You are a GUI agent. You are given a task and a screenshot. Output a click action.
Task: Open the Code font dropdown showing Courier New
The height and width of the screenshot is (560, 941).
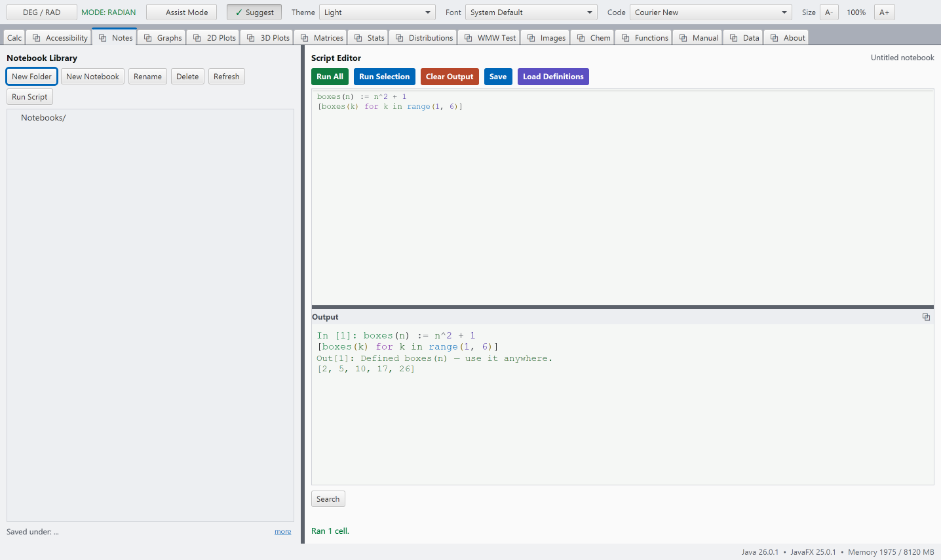point(711,12)
